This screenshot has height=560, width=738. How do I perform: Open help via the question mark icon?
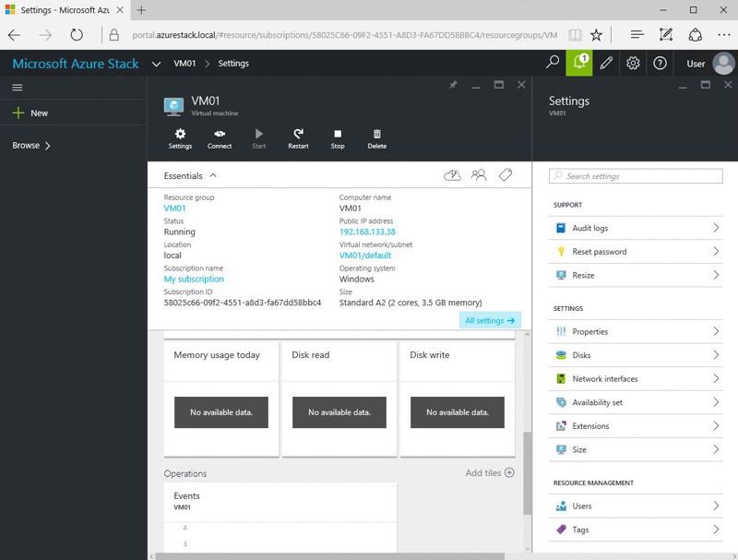[x=659, y=63]
